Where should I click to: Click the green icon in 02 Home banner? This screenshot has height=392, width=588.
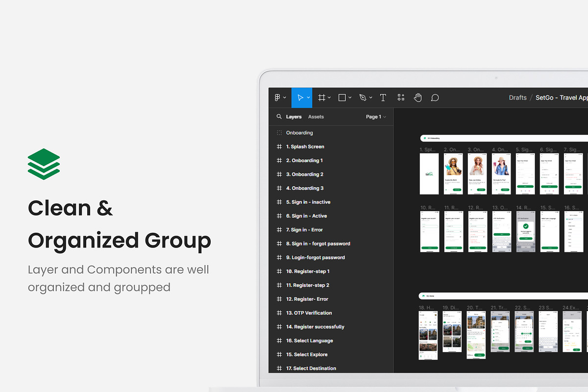tap(423, 296)
